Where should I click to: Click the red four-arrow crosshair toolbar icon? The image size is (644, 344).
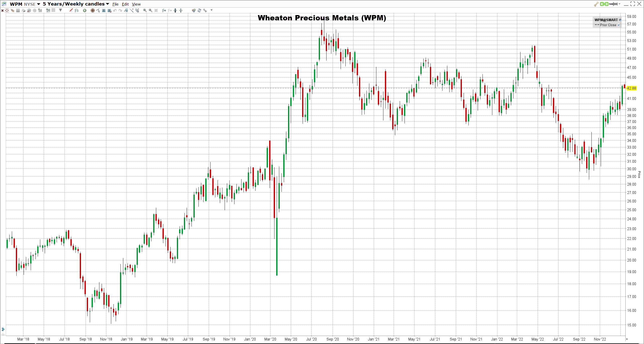[7, 11]
